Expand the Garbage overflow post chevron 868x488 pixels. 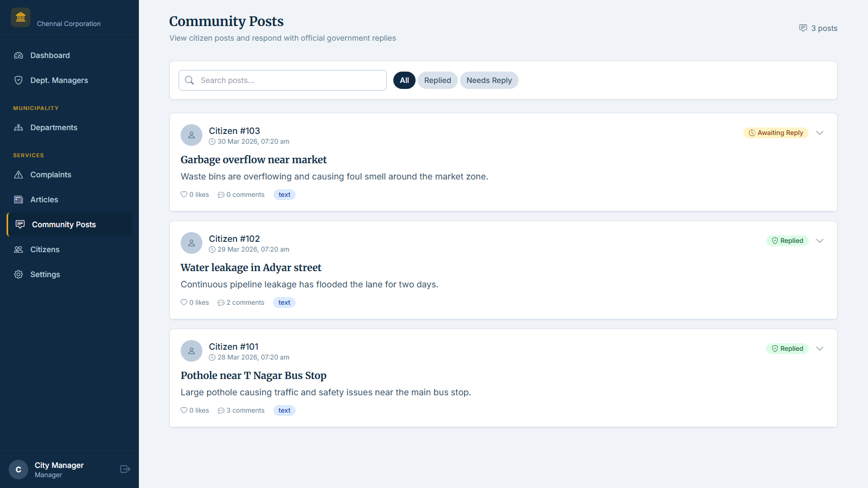[820, 132]
